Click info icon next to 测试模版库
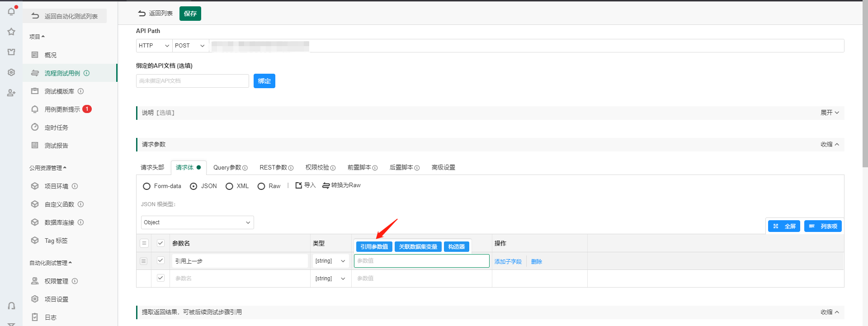The image size is (868, 326). 80,91
